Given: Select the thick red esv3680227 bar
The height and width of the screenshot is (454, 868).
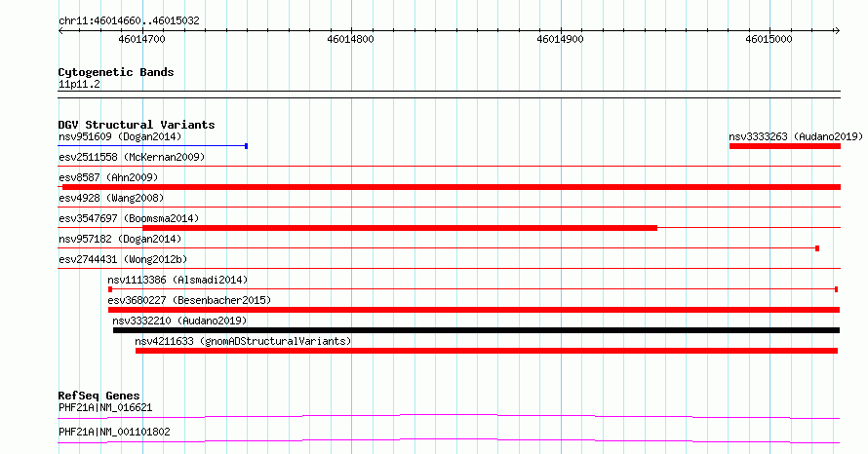Looking at the screenshot, I should [474, 310].
